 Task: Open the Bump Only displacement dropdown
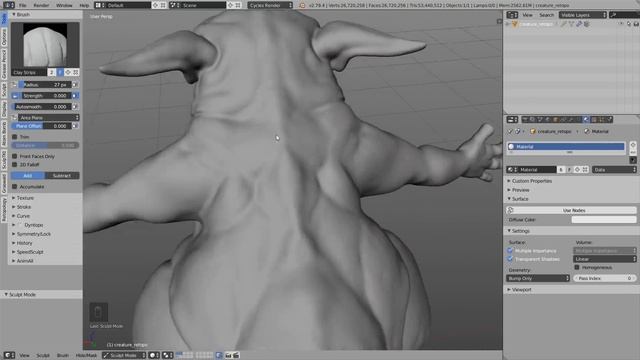tap(538, 278)
